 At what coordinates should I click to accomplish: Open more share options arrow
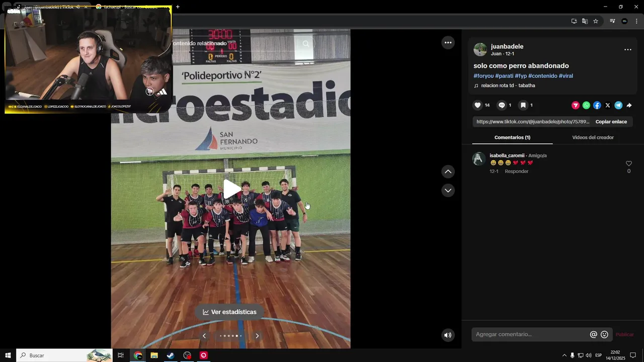coord(629,105)
